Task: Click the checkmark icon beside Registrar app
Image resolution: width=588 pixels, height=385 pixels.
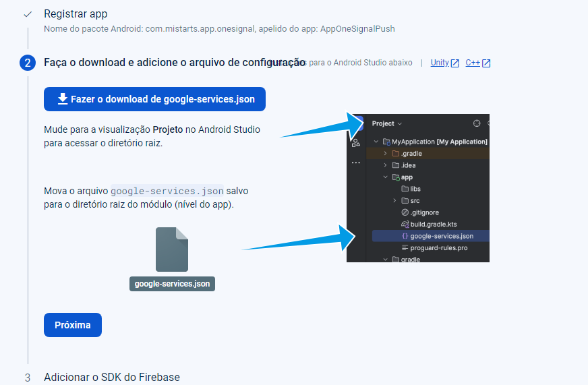Action: click(28, 15)
